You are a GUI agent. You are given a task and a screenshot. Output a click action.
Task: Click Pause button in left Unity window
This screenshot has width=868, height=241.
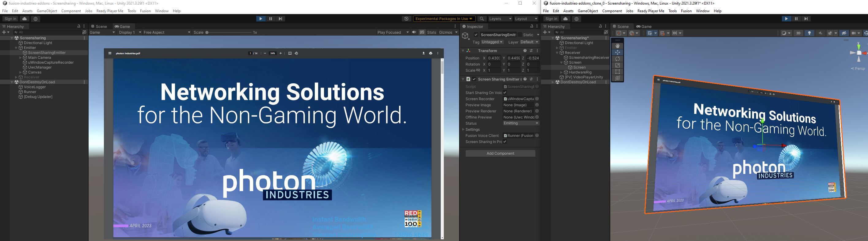pos(270,19)
